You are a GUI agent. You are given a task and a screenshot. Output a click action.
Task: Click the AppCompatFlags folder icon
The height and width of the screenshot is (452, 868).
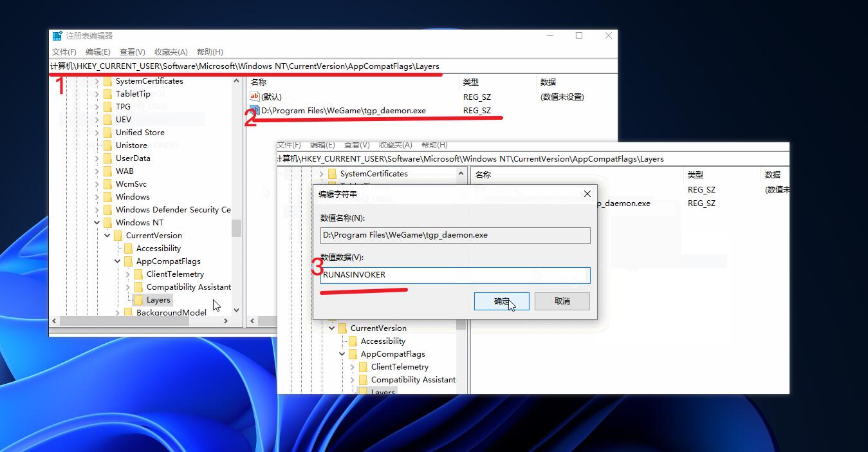pyautogui.click(x=128, y=261)
